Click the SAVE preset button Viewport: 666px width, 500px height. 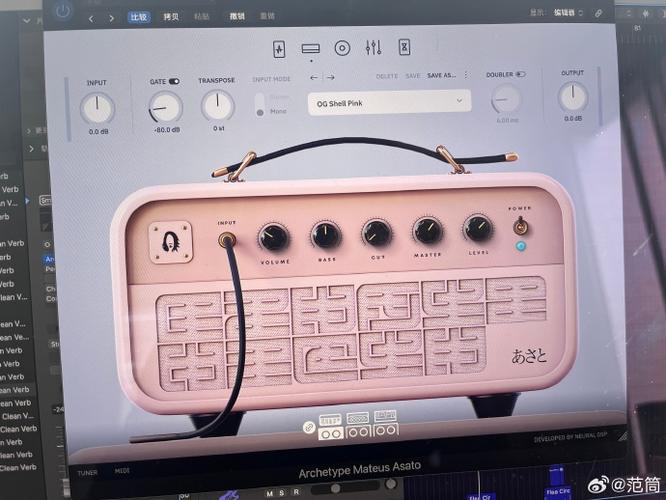tap(412, 76)
